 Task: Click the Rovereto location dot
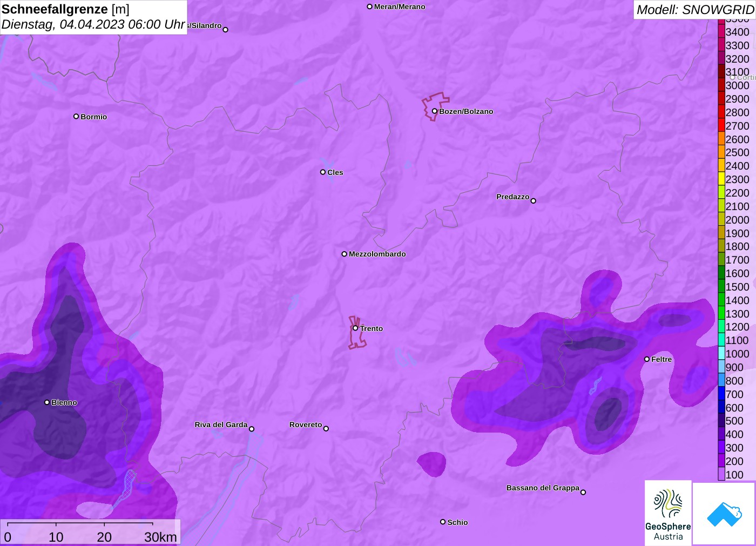326,429
